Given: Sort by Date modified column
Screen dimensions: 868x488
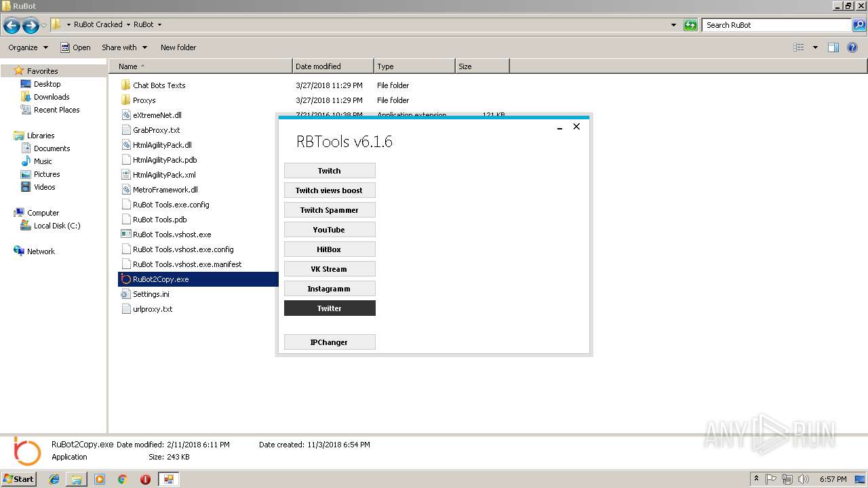Looking at the screenshot, I should tap(333, 66).
